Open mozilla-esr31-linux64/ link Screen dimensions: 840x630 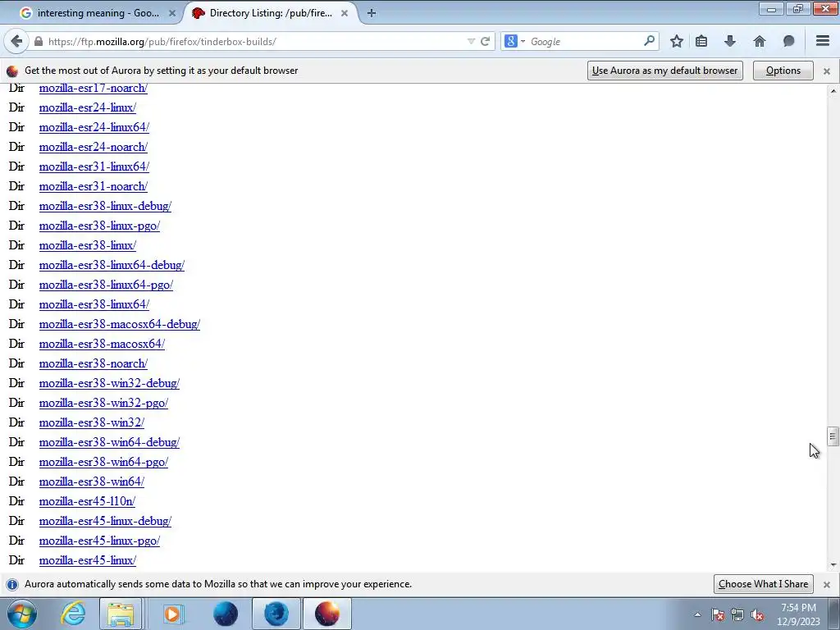[94, 167]
